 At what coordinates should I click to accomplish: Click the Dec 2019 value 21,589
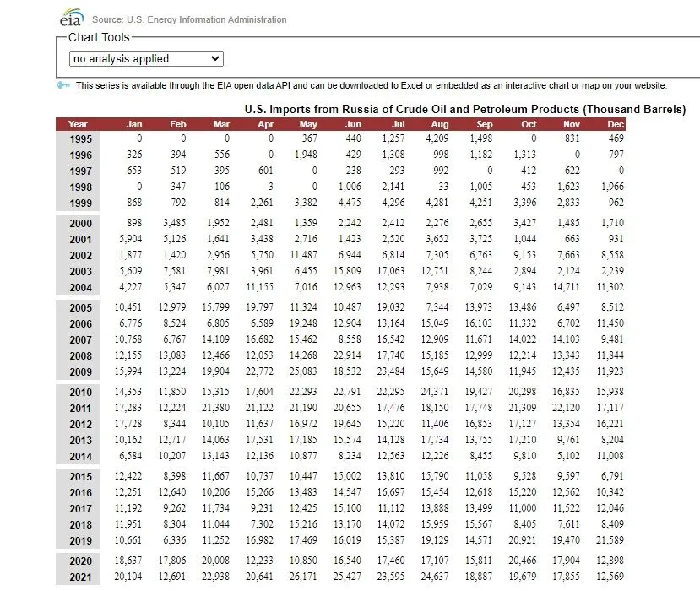point(608,540)
